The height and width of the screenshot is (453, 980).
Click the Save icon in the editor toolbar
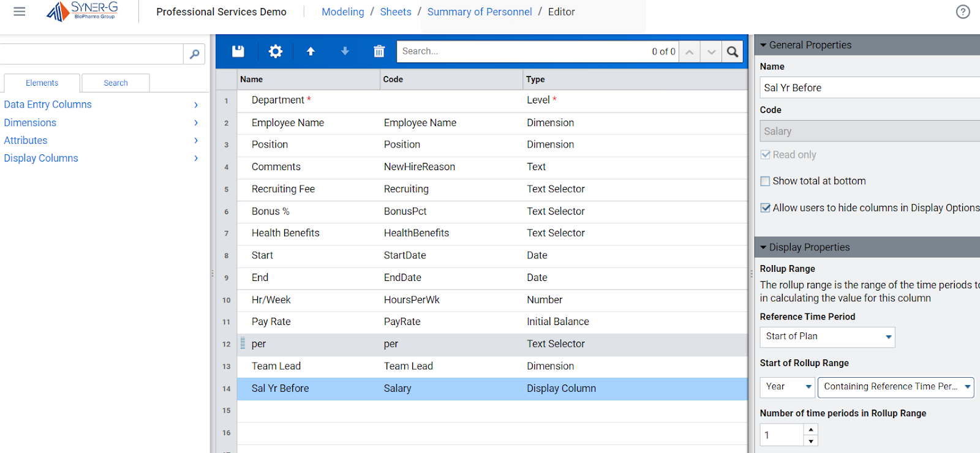pos(238,51)
